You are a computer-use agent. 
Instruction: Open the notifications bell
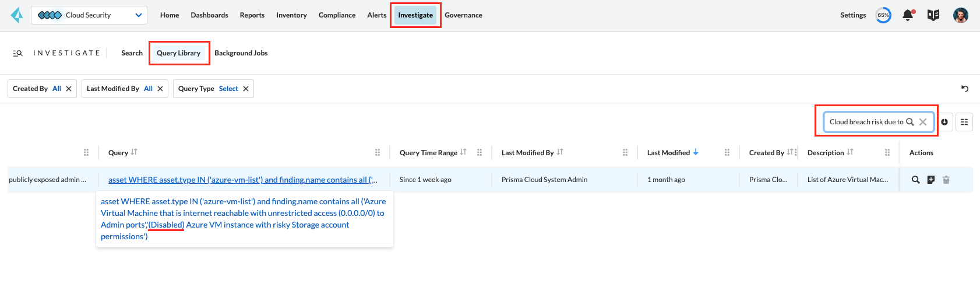908,15
